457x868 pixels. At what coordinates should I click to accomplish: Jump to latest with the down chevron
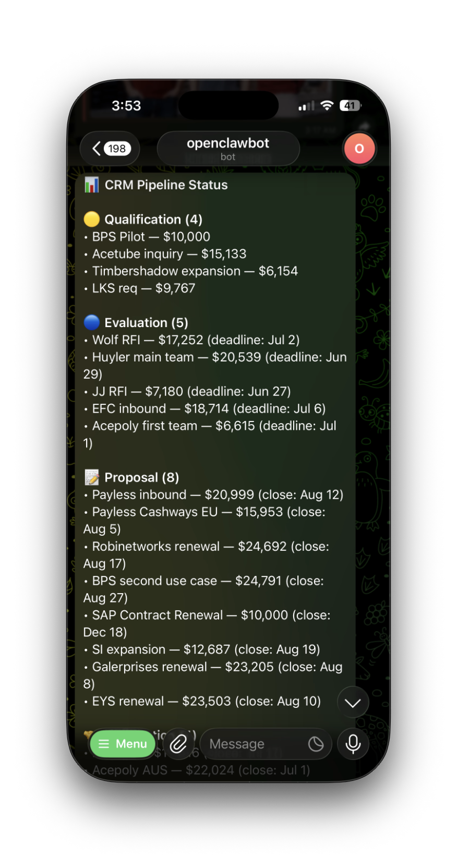pyautogui.click(x=353, y=703)
